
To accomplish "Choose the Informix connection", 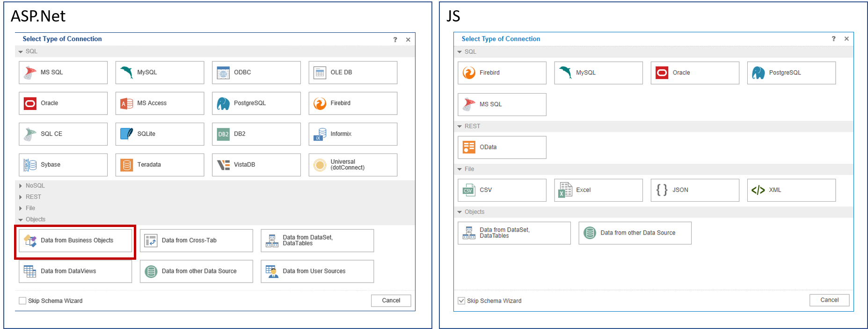I will [x=353, y=134].
